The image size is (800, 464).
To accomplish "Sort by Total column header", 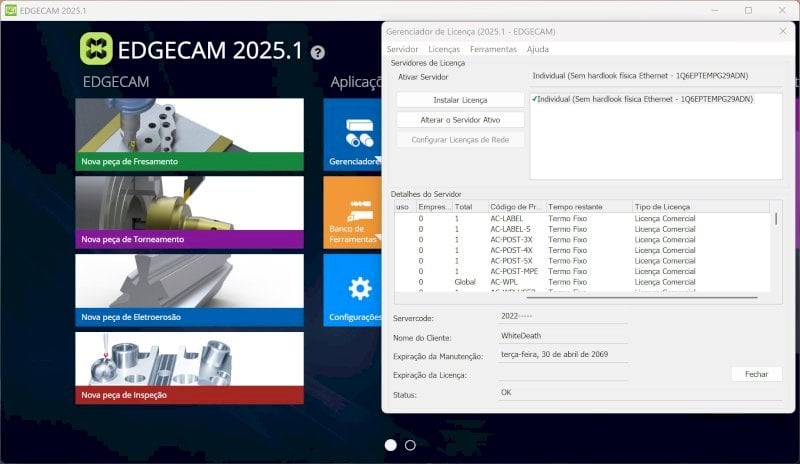I will point(470,207).
